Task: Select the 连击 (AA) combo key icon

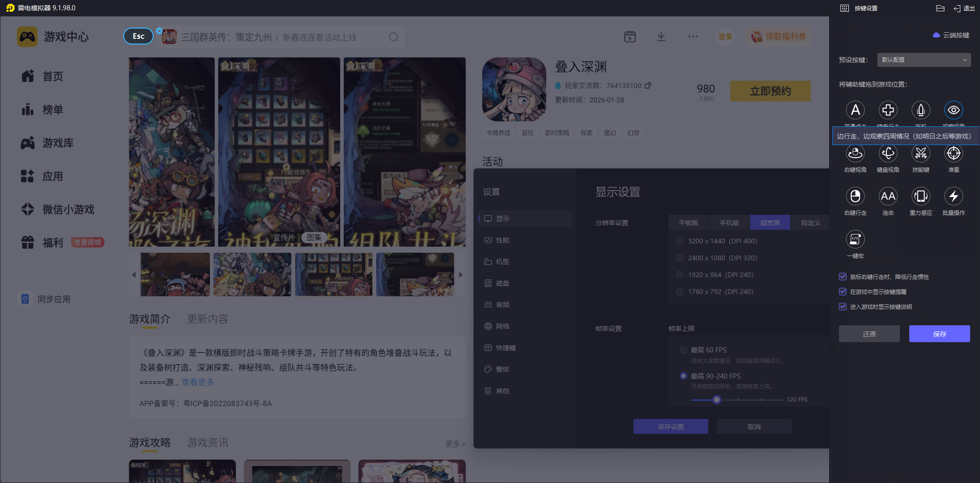Action: coord(888,196)
